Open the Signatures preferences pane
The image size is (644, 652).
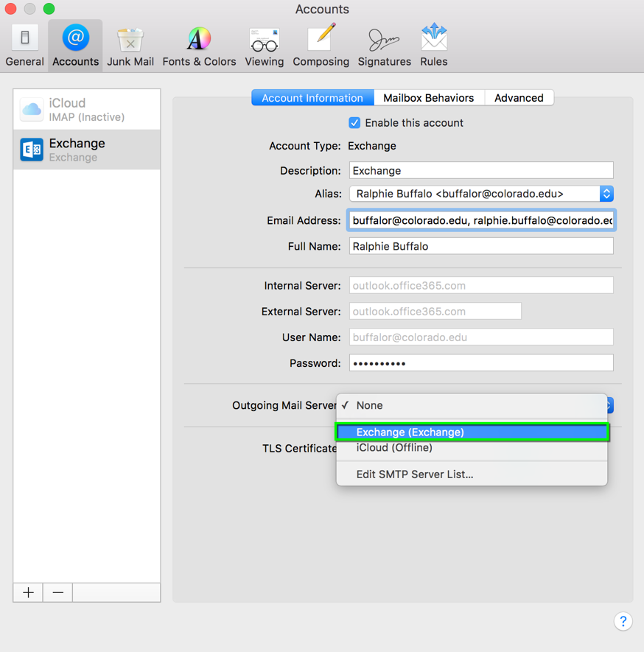click(384, 46)
